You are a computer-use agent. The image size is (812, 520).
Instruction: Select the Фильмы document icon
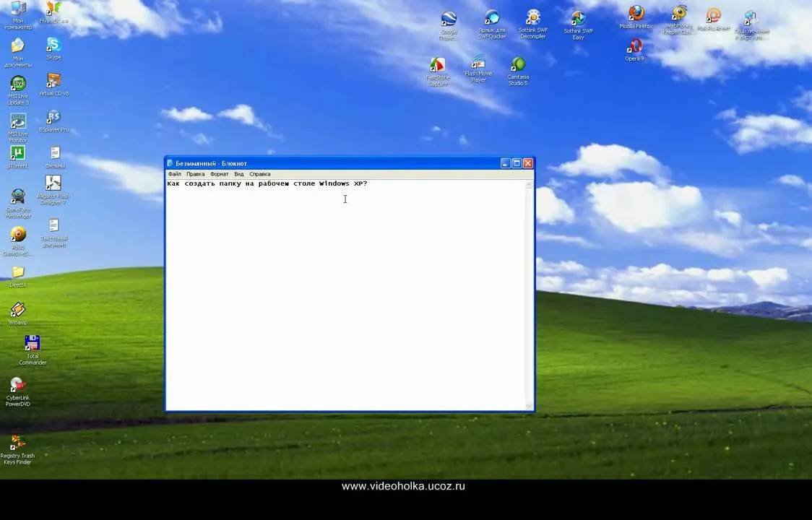[55, 157]
